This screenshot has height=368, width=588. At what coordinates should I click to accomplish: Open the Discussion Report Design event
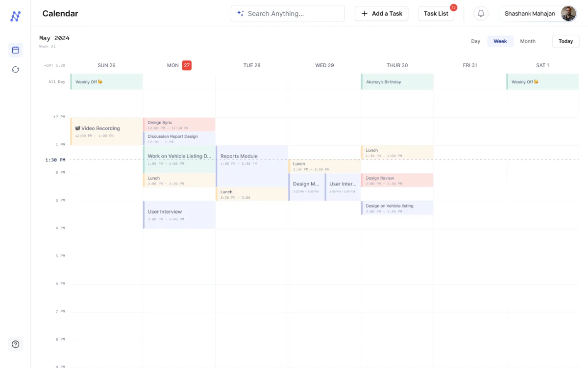pyautogui.click(x=179, y=139)
